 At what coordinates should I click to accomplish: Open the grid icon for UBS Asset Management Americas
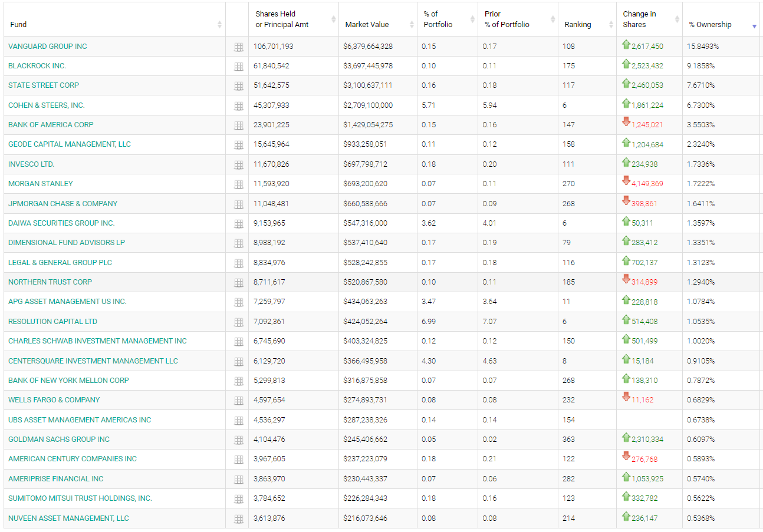tap(239, 421)
